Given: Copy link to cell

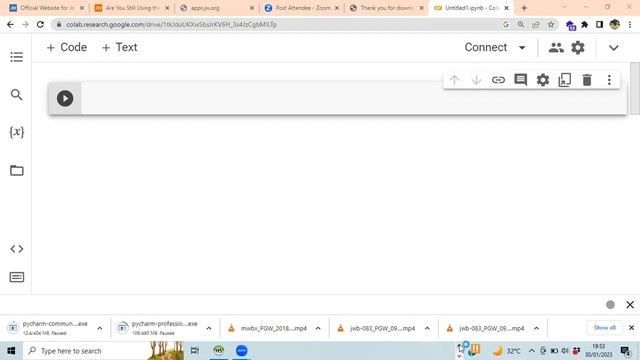Looking at the screenshot, I should 498,80.
